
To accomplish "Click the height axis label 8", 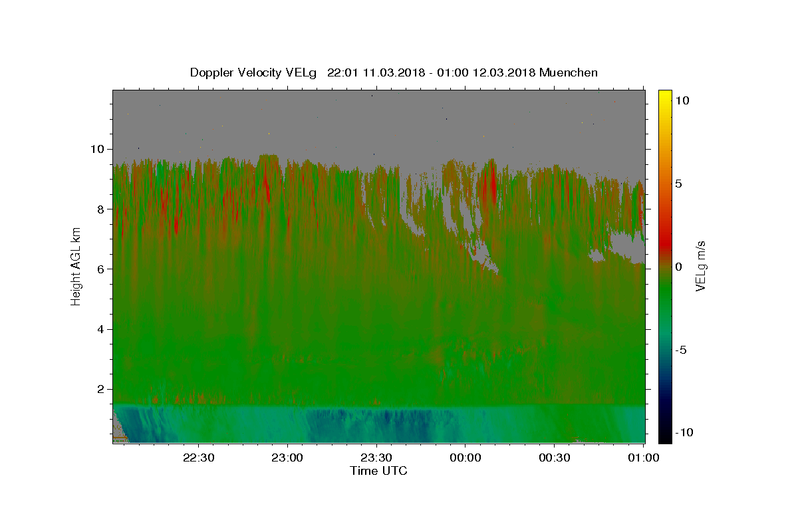I will (x=101, y=209).
